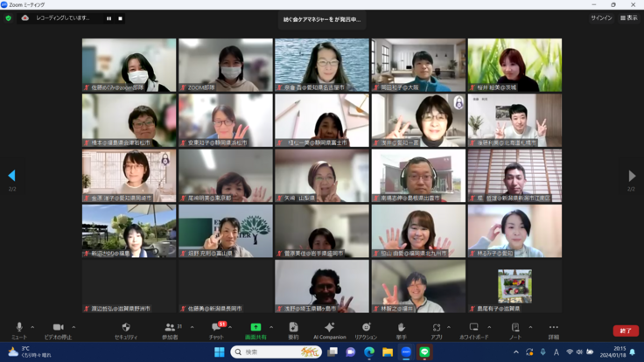Expand video options arrow beside Stop Video
The image size is (644, 362).
[x=72, y=327]
